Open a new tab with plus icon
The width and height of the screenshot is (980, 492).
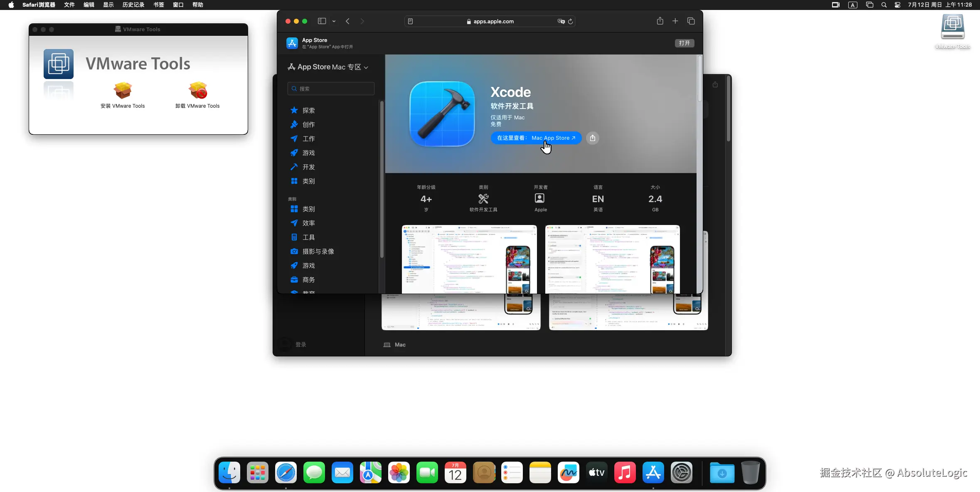click(x=675, y=21)
